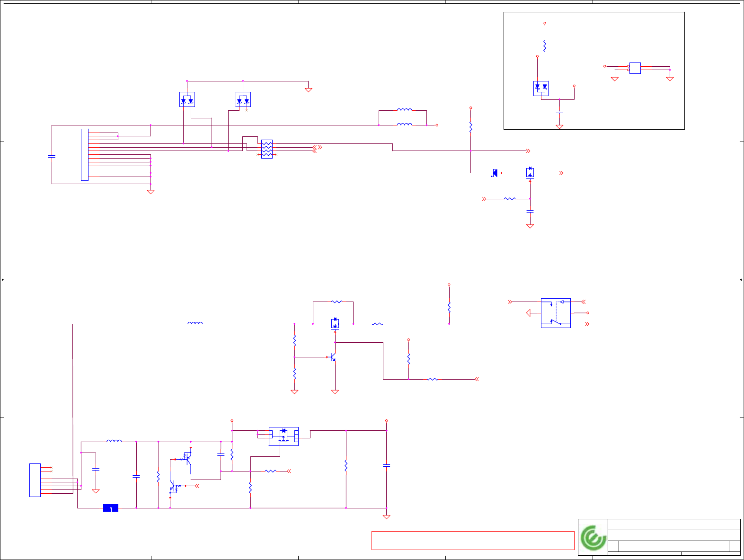Select the lower inductor of the parallel pair
This screenshot has height=560, width=744.
tap(404, 124)
